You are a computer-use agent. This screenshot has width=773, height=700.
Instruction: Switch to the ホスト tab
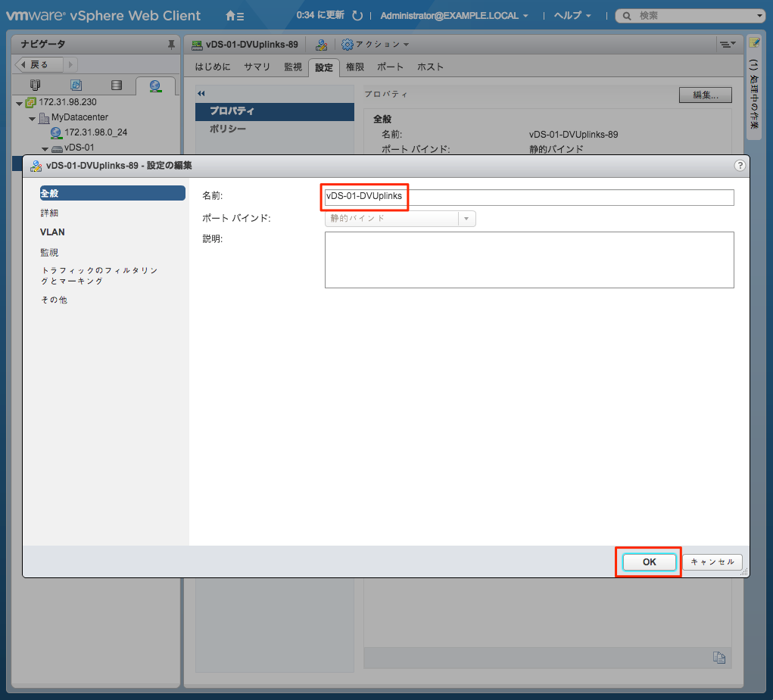click(430, 67)
